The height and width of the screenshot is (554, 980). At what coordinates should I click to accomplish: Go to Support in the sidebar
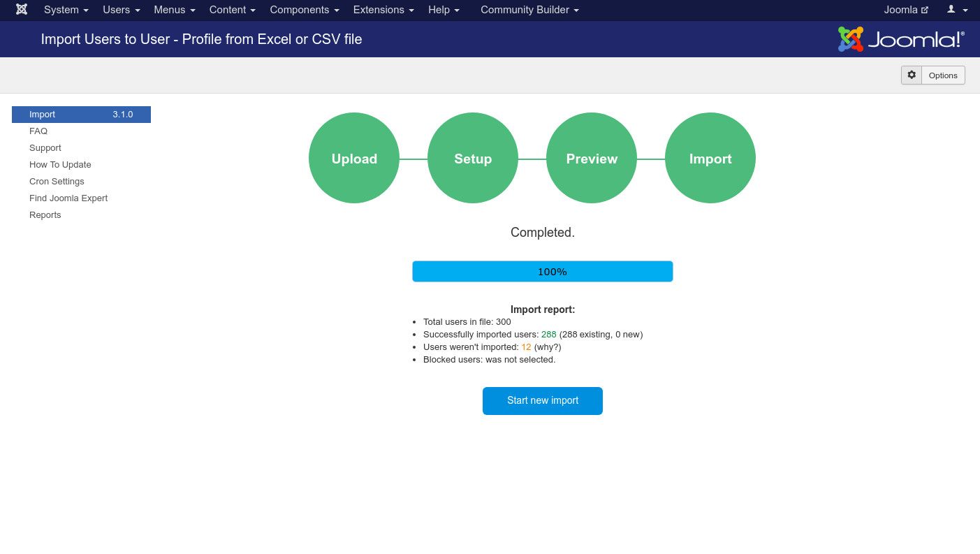coord(45,148)
